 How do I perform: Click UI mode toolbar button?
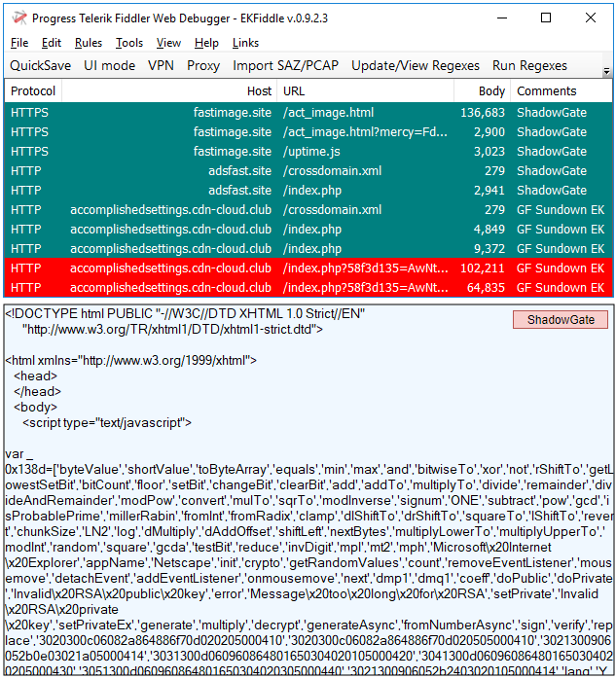[110, 66]
